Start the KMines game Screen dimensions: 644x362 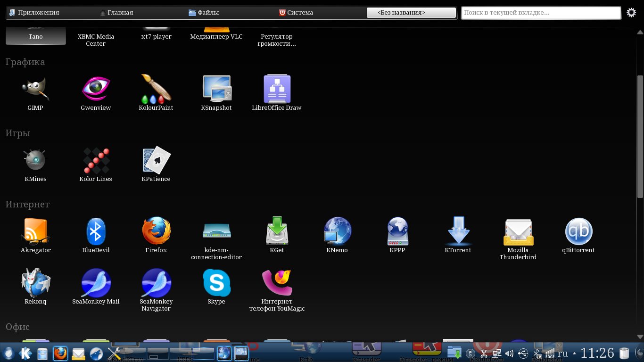point(35,165)
